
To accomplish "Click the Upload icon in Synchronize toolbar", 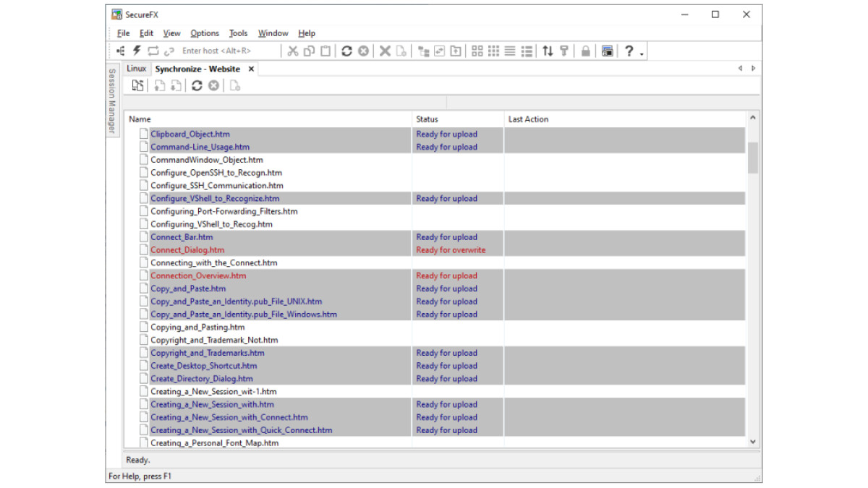I will [160, 85].
